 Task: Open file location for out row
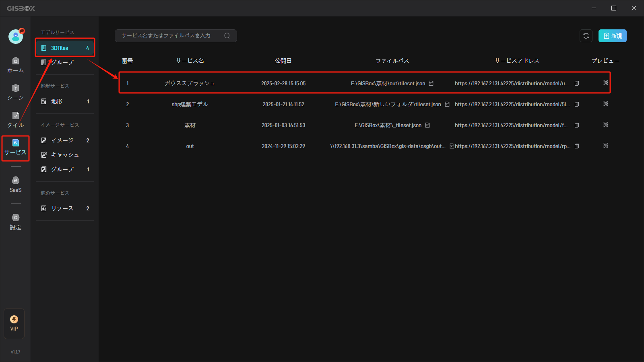[x=452, y=146]
